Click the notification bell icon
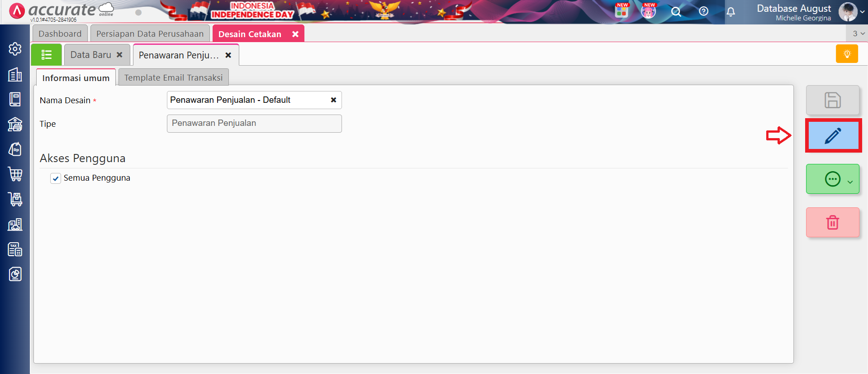Screen dimensions: 868x374 [x=730, y=12]
